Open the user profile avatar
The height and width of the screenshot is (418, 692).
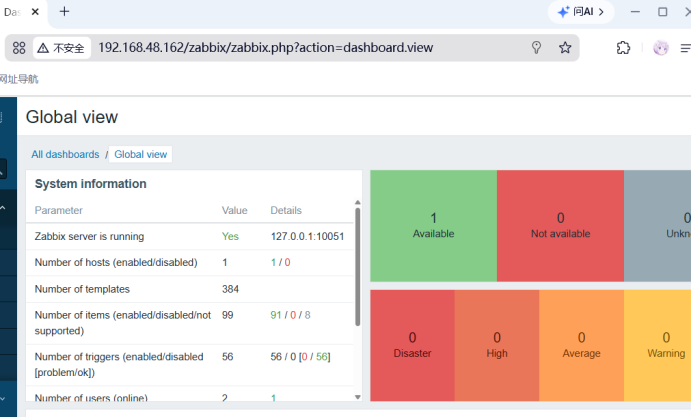[x=661, y=48]
